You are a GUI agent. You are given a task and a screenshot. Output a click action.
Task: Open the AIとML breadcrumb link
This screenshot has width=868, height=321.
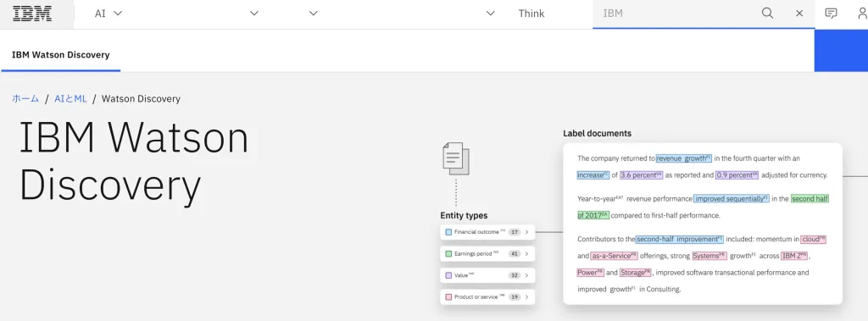click(x=71, y=99)
